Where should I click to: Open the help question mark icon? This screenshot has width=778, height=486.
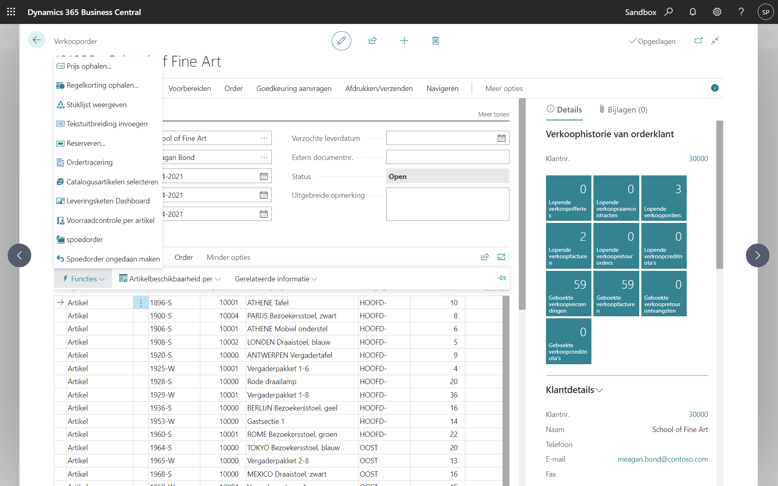pos(741,11)
